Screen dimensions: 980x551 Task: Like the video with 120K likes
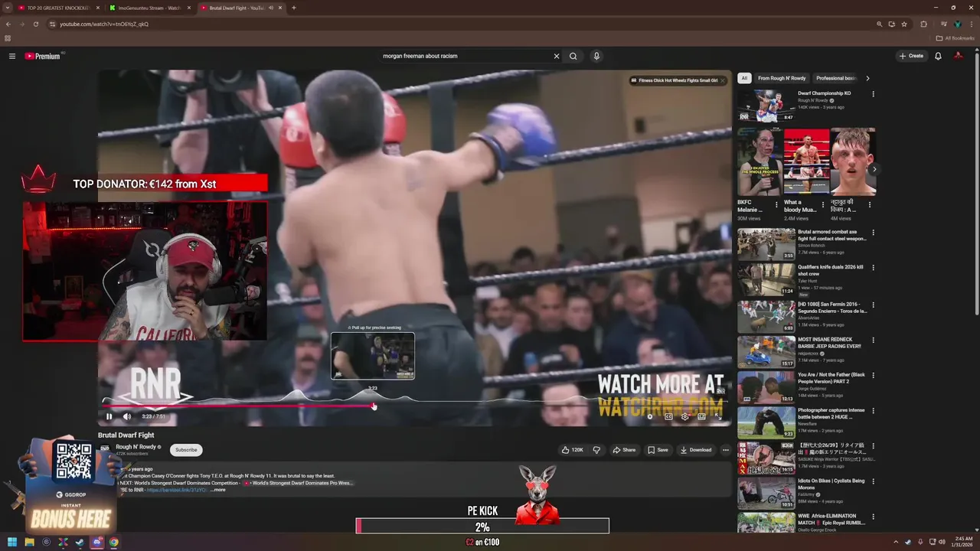[572, 450]
